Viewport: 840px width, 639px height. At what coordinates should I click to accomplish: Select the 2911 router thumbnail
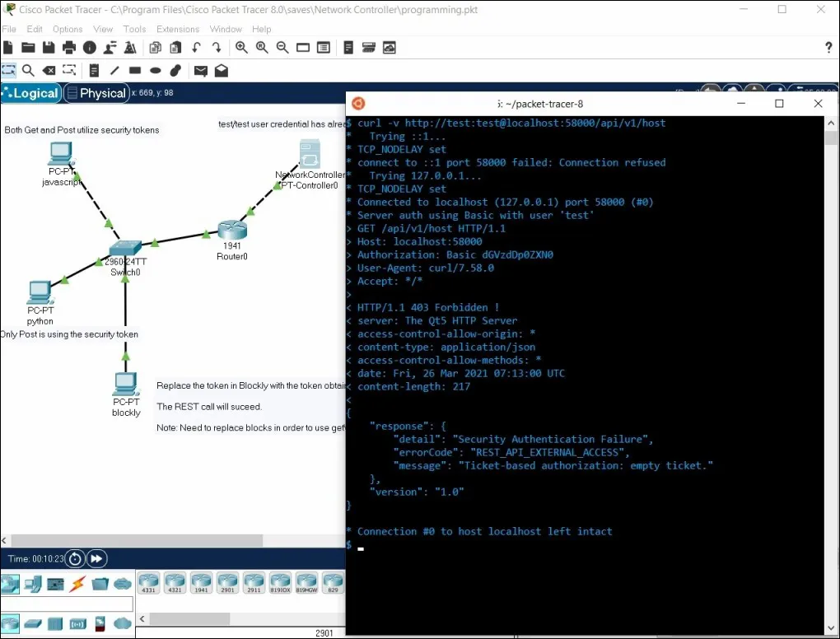tap(253, 582)
